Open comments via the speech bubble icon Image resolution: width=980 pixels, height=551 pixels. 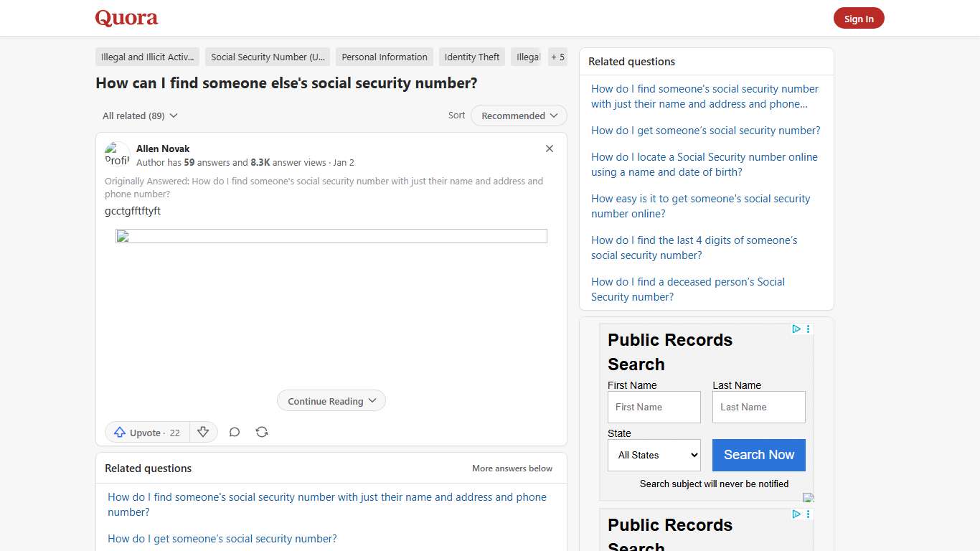coord(235,432)
